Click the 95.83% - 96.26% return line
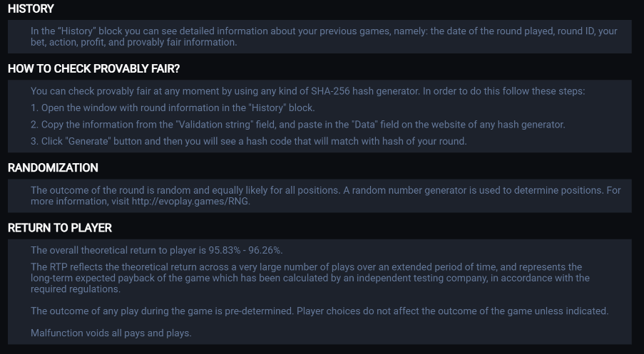The height and width of the screenshot is (354, 644). [x=157, y=250]
